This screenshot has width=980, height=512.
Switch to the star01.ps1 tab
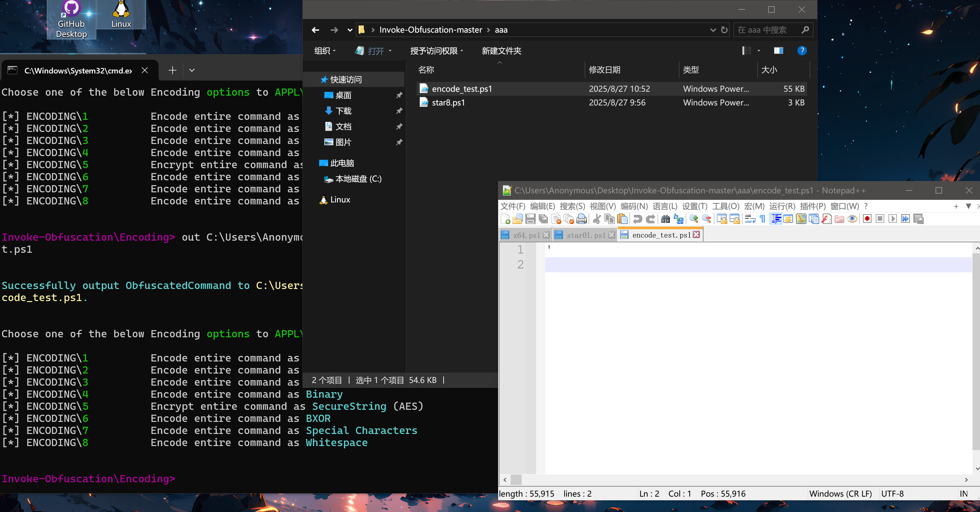click(x=585, y=235)
